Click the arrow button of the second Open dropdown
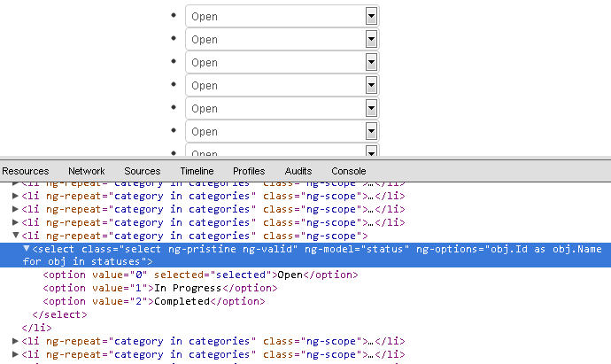Image resolution: width=611 pixels, height=364 pixels. point(371,39)
